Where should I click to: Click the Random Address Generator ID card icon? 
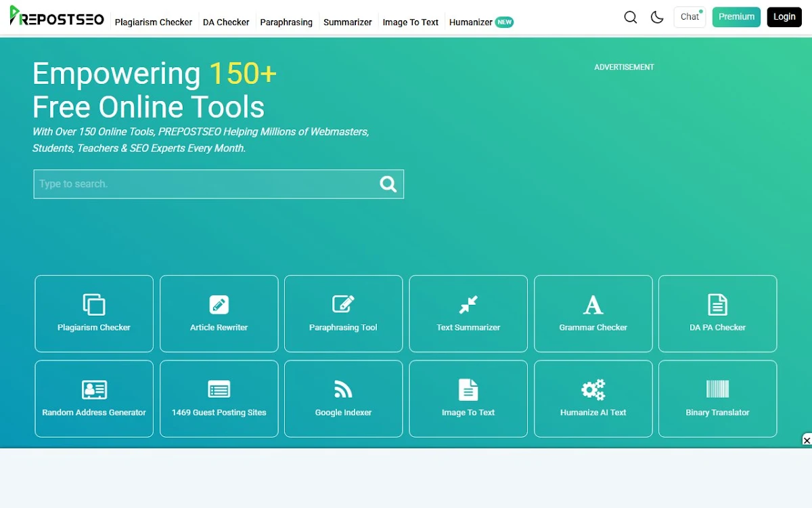coord(94,389)
